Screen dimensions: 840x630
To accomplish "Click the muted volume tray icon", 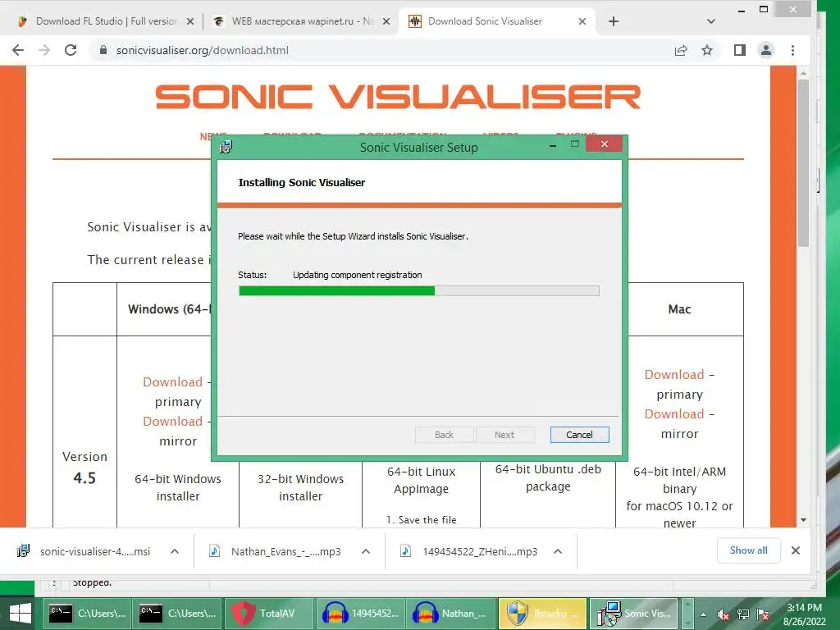I will (x=723, y=614).
